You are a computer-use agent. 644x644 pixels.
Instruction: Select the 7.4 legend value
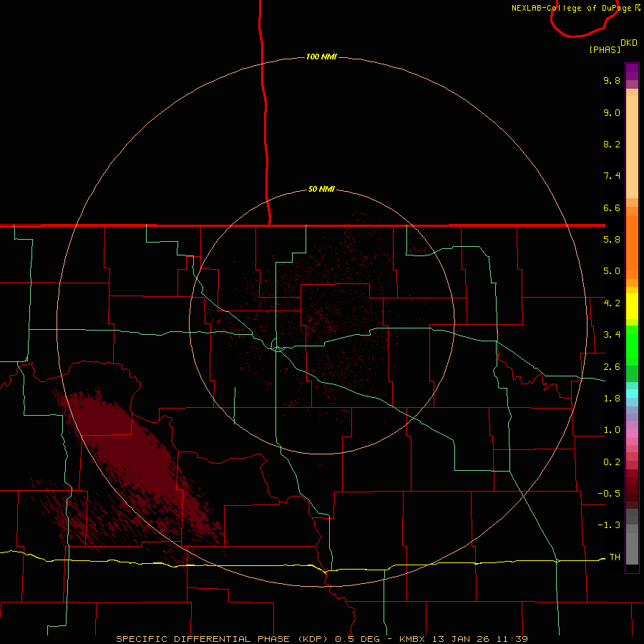pyautogui.click(x=612, y=176)
